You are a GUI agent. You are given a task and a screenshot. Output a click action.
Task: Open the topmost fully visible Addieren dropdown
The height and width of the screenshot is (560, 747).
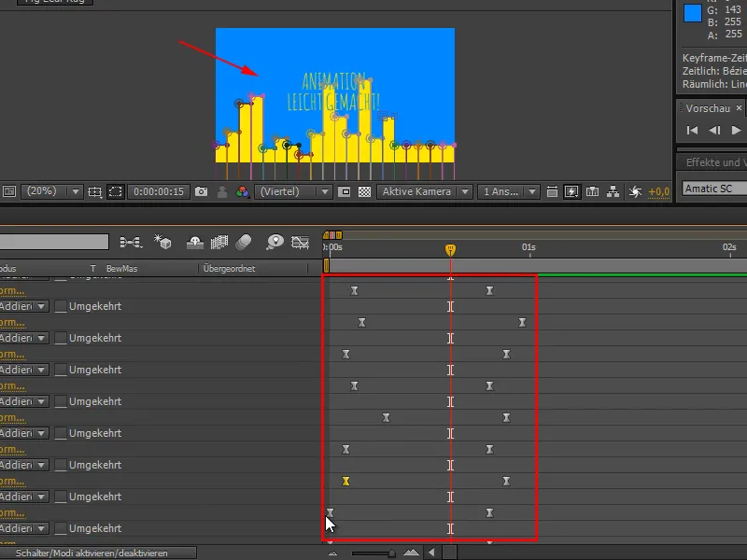coord(24,306)
